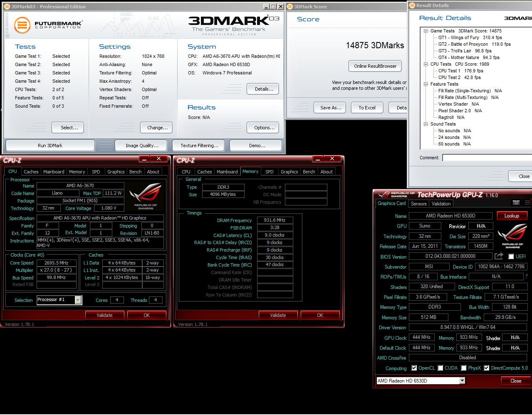Click the Texture Filtering button
The width and height of the screenshot is (532, 415).
coord(199,146)
